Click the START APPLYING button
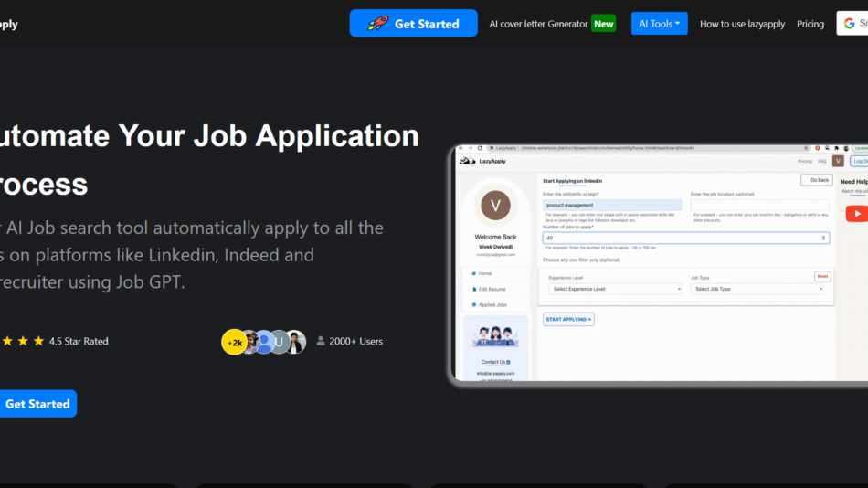The height and width of the screenshot is (488, 868). 568,319
